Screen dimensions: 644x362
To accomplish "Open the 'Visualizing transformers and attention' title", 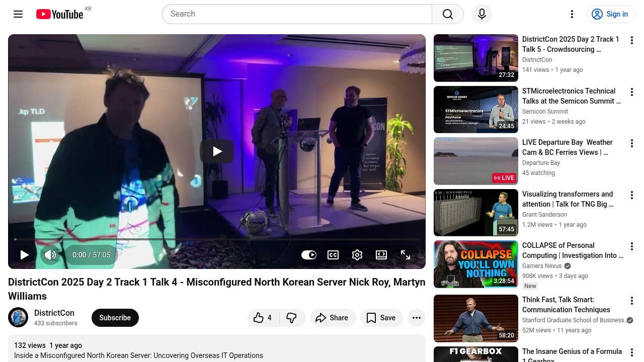I will (x=568, y=199).
